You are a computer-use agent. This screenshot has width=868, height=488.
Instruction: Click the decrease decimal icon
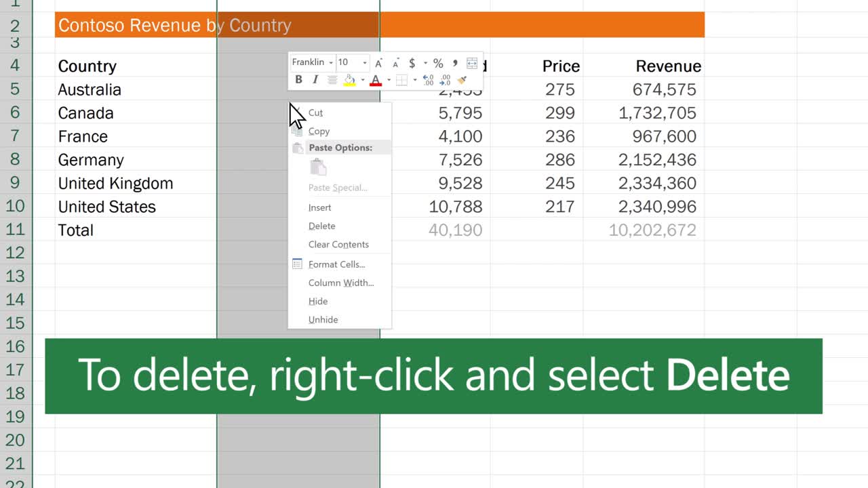(x=445, y=80)
